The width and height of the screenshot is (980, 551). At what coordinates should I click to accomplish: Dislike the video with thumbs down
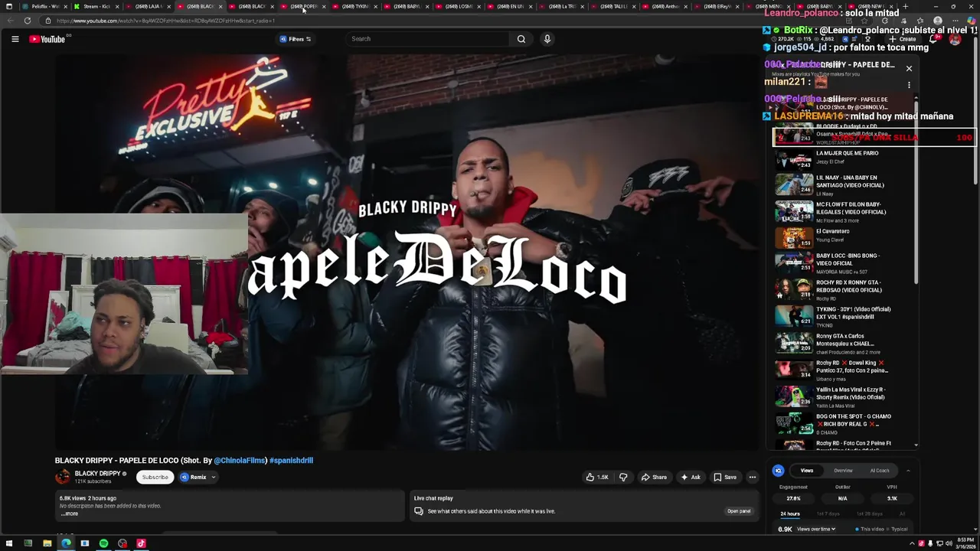click(623, 478)
